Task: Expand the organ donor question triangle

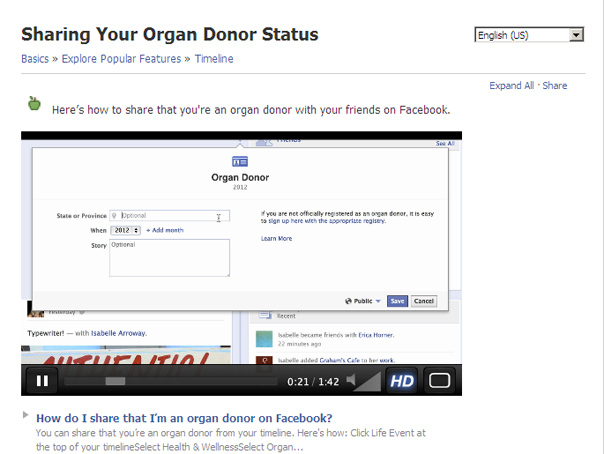Action: coord(25,415)
